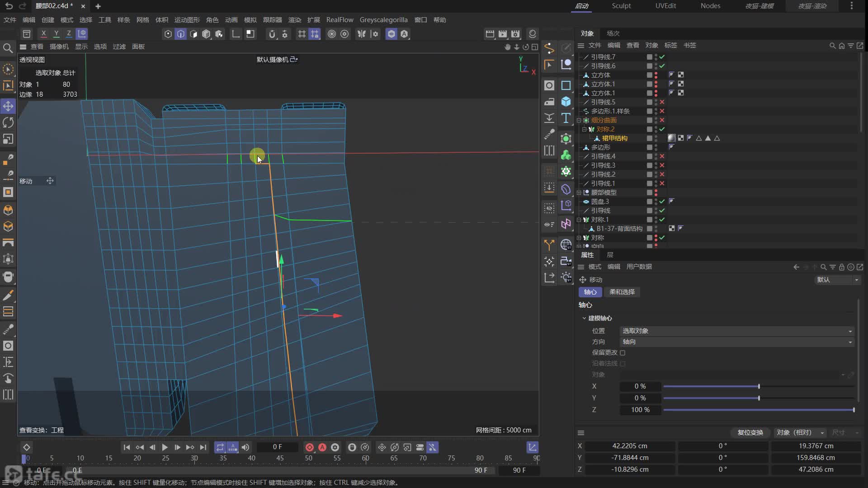This screenshot has height=488, width=868.
Task: Open search magnifier in left toolbar
Action: [8, 48]
